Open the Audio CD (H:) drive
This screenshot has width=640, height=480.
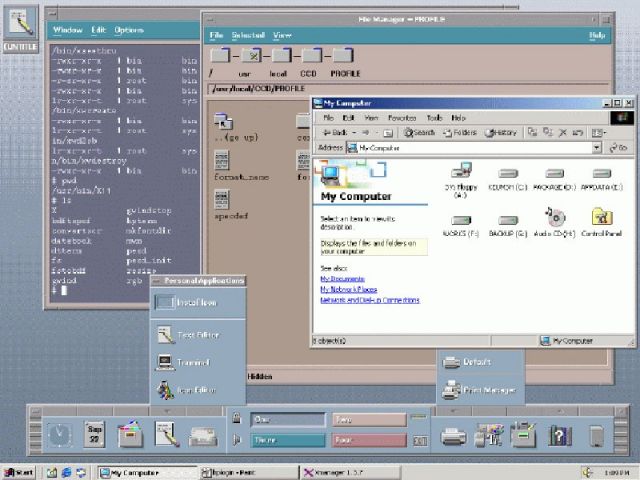pyautogui.click(x=555, y=222)
